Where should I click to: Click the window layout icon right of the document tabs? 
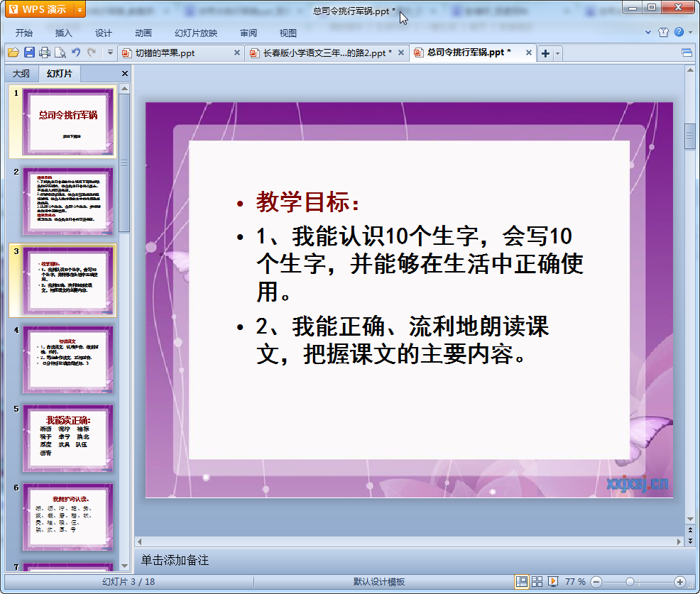tap(687, 53)
